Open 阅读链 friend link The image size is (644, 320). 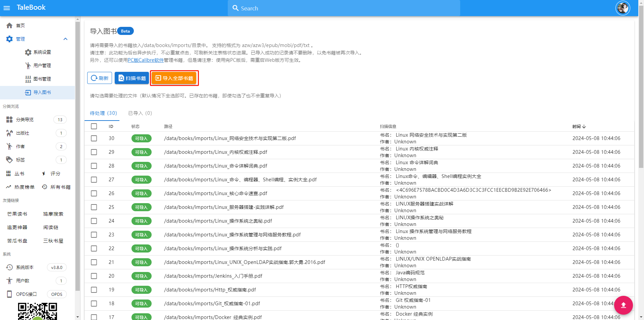click(51, 227)
